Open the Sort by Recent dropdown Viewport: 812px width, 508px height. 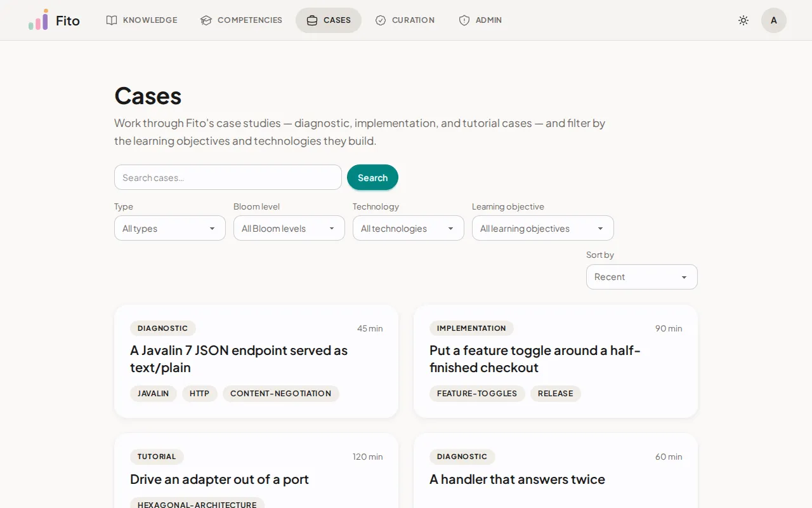coord(642,277)
